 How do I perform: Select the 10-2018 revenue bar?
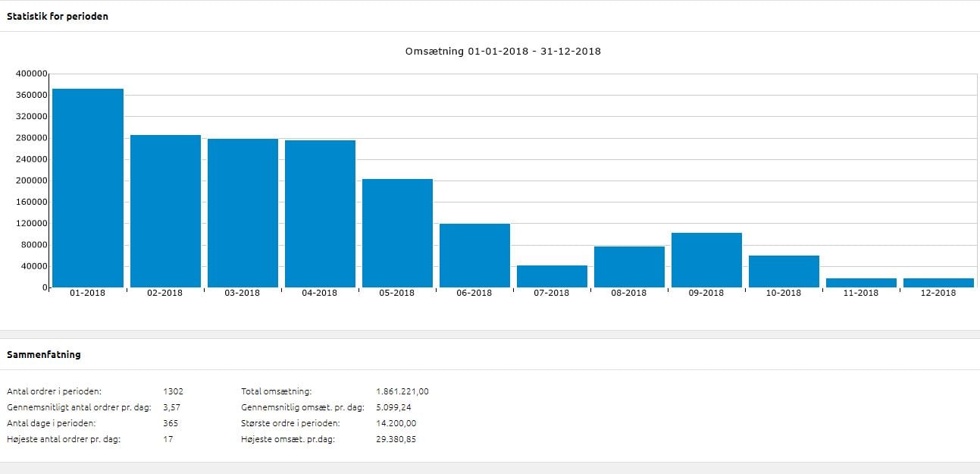tap(784, 272)
